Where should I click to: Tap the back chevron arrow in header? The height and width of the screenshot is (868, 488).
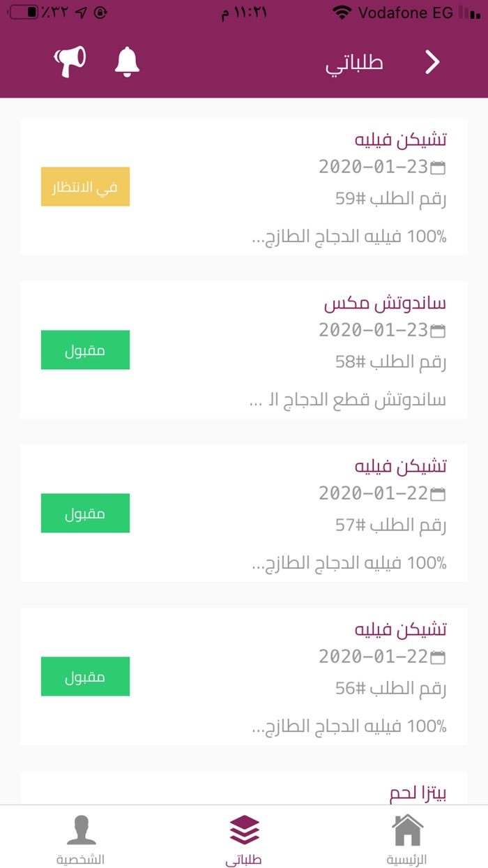(433, 62)
